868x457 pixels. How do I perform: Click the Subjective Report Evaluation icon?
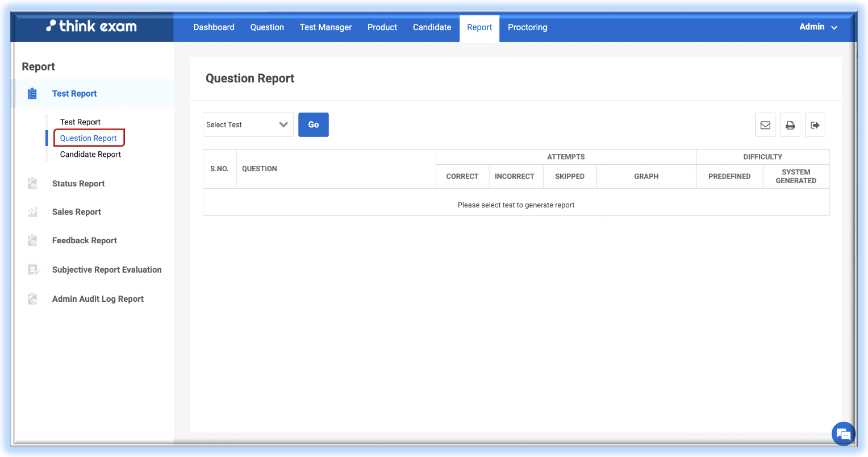coord(33,269)
